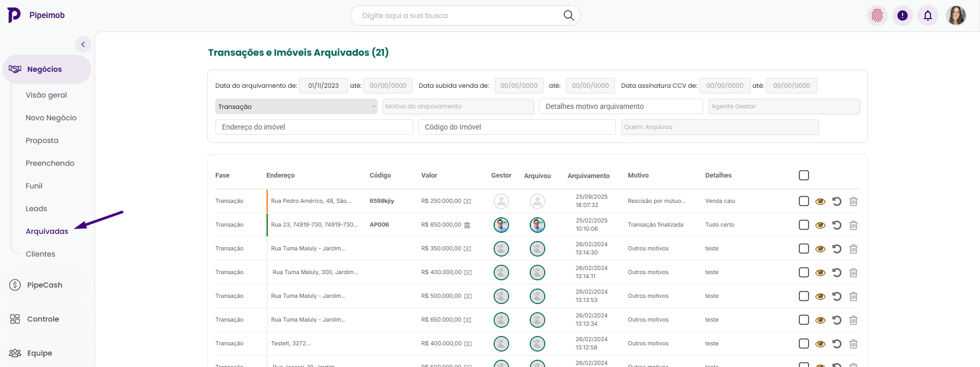
Task: Open the exclamation alert icon
Action: pyautogui.click(x=902, y=15)
